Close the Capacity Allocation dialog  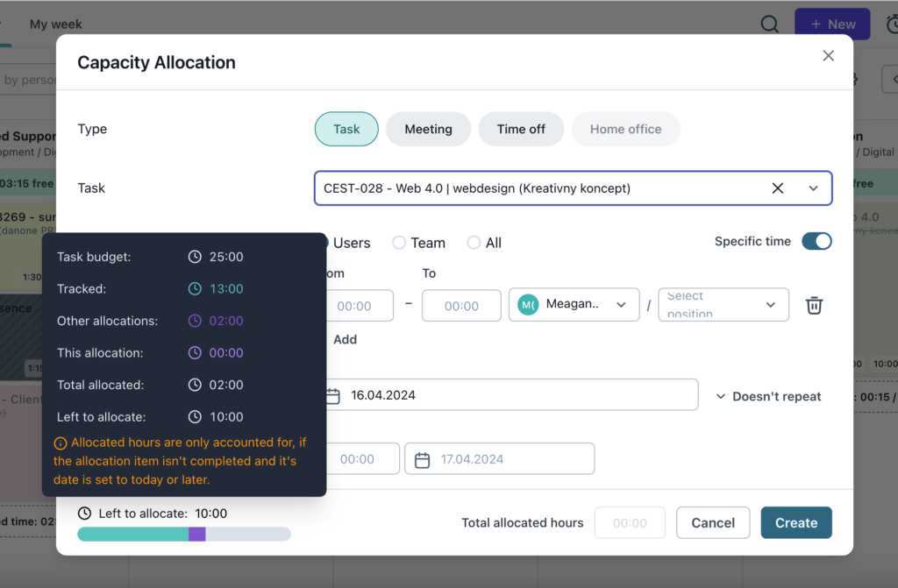tap(828, 55)
